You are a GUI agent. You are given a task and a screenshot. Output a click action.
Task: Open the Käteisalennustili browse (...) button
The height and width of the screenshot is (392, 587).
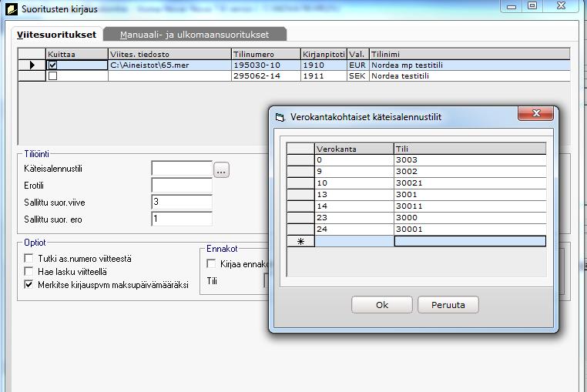221,170
